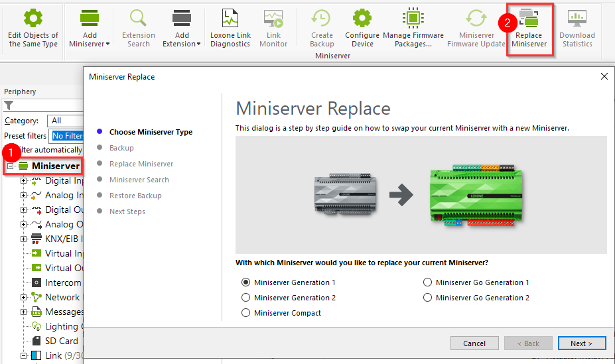
Task: Go to Restore Backup step
Action: tap(135, 196)
